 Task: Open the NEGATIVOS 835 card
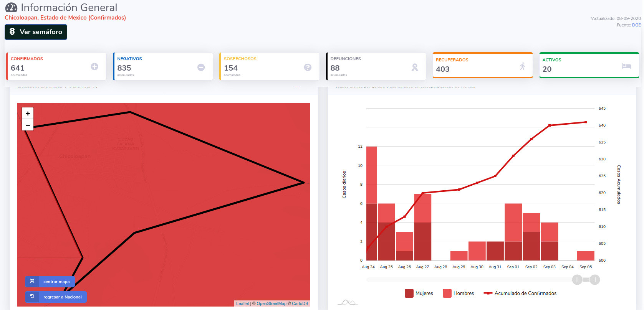(163, 66)
